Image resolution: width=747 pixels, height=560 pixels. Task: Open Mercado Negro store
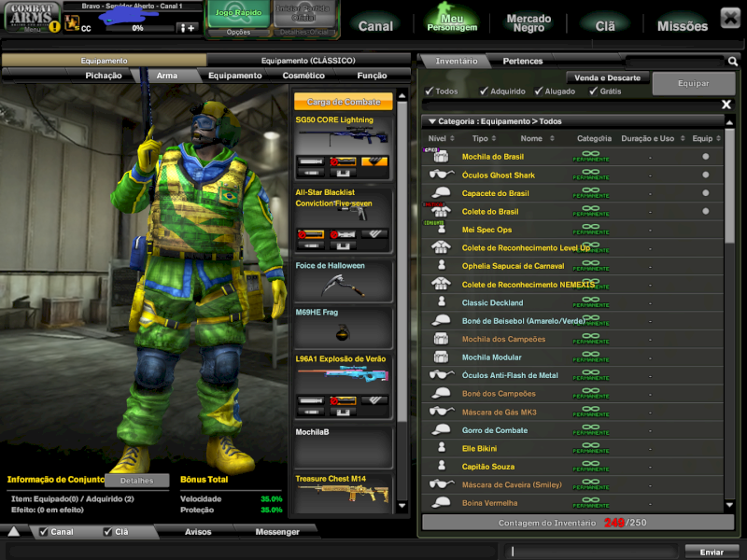click(529, 22)
